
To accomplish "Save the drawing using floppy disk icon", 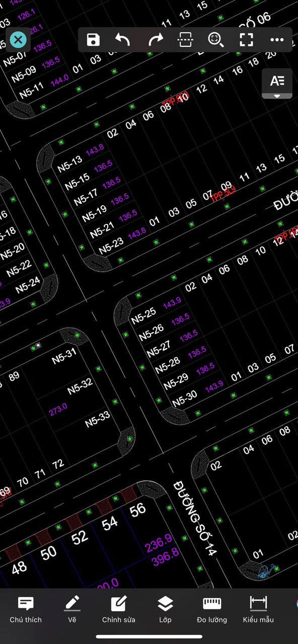I will point(93,40).
